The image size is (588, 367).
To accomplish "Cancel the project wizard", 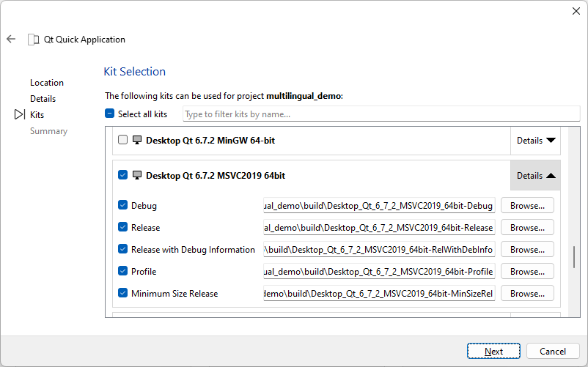I will pos(553,352).
